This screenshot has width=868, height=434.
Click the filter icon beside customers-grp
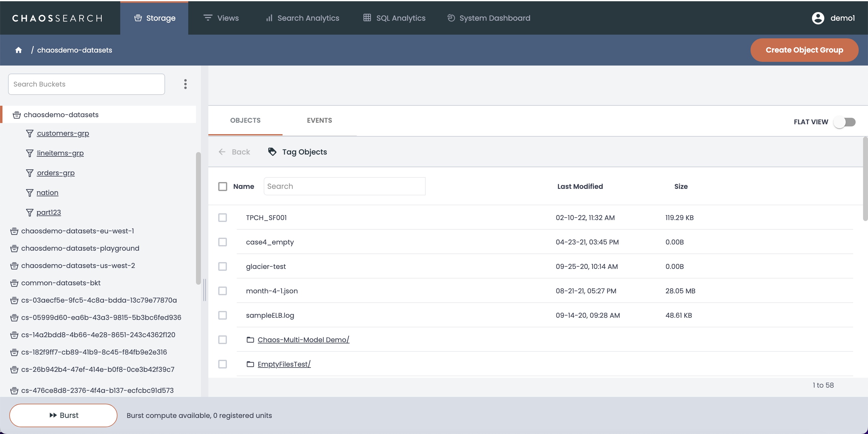tap(30, 134)
